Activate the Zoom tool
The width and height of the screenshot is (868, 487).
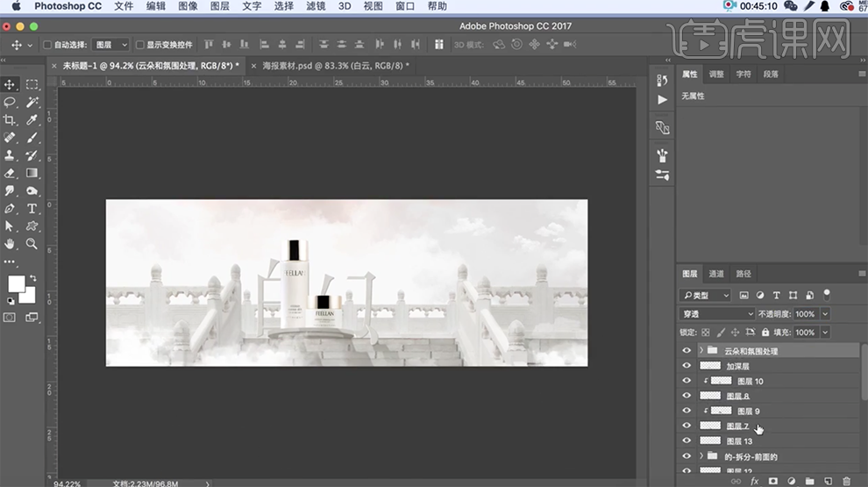pyautogui.click(x=32, y=244)
